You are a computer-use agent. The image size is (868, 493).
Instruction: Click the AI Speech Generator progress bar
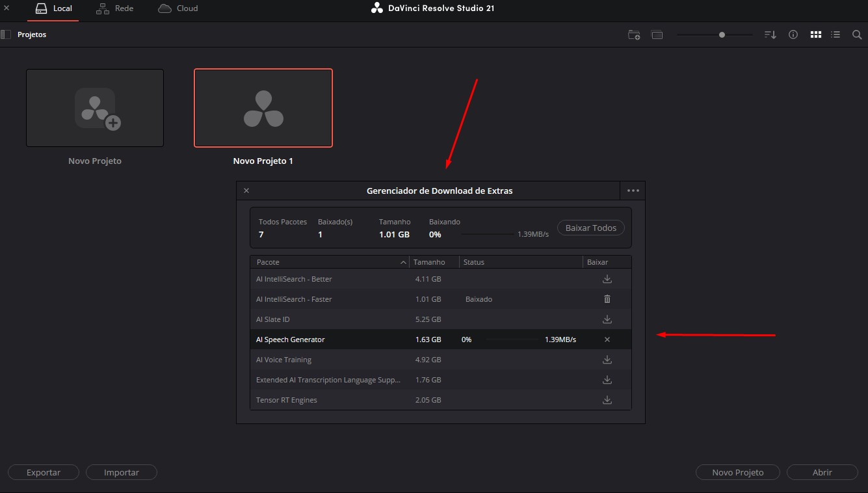[512, 340]
